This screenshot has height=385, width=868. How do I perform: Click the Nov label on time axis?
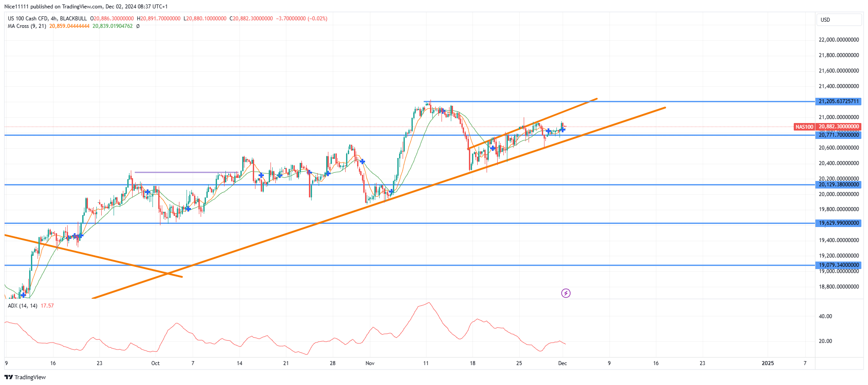click(x=370, y=363)
